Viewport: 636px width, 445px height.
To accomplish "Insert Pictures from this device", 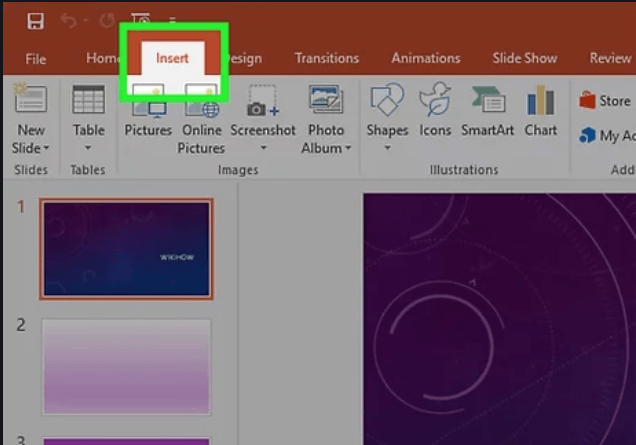I will tap(148, 110).
